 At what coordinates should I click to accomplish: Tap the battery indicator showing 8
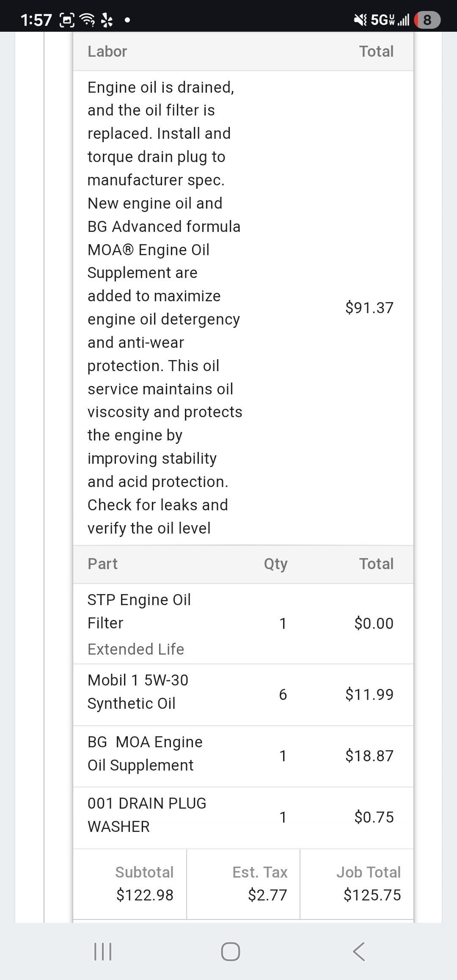[427, 20]
